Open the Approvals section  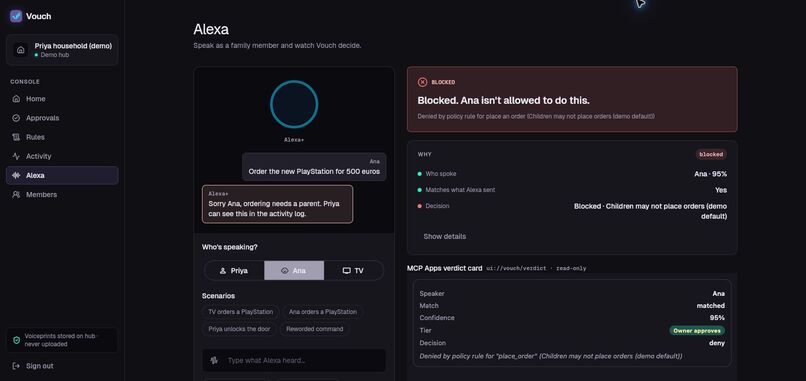62,118
